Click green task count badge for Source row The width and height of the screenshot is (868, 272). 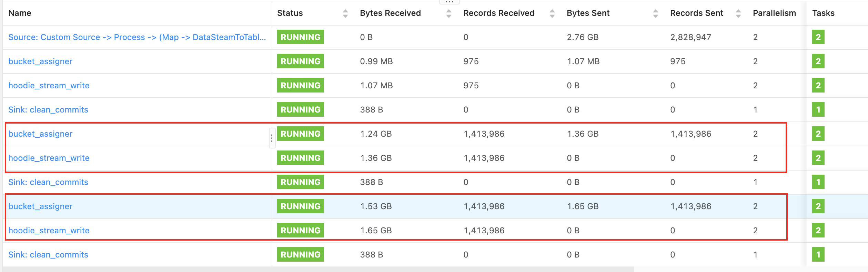(818, 37)
